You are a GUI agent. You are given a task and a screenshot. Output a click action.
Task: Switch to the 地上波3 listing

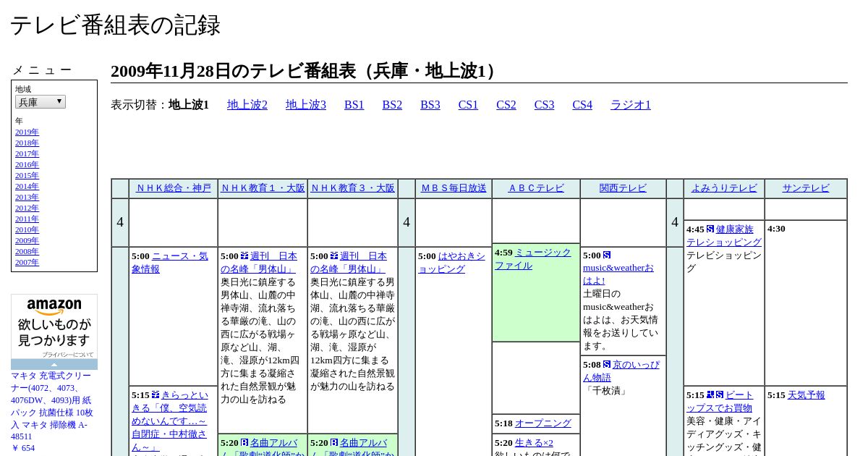(306, 105)
